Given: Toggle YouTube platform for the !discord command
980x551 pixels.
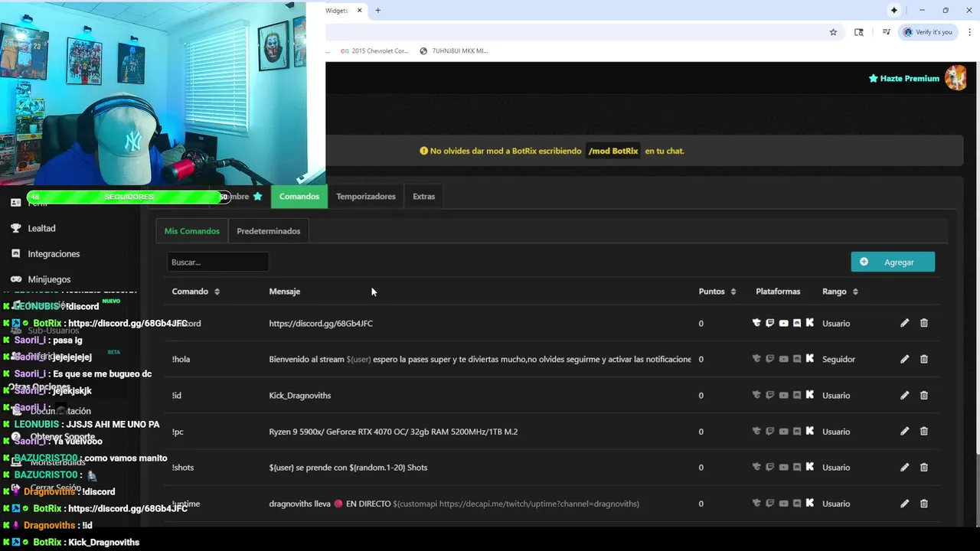Looking at the screenshot, I should 783,323.
